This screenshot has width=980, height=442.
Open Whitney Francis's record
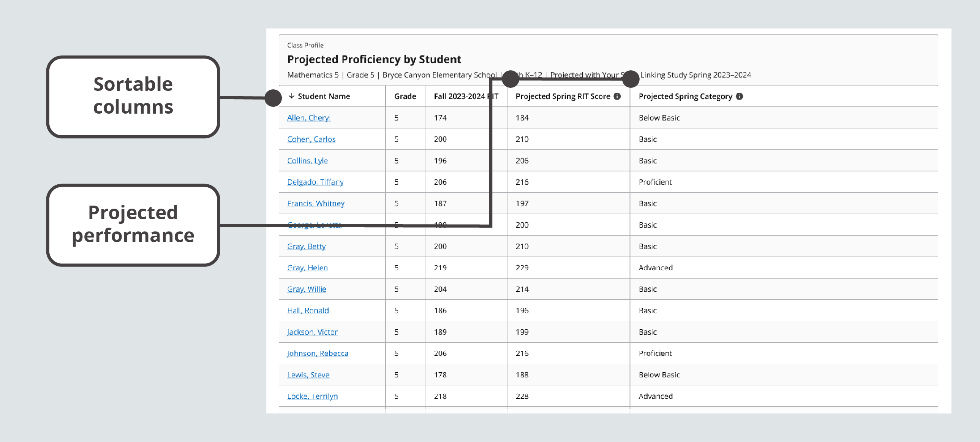(x=316, y=203)
